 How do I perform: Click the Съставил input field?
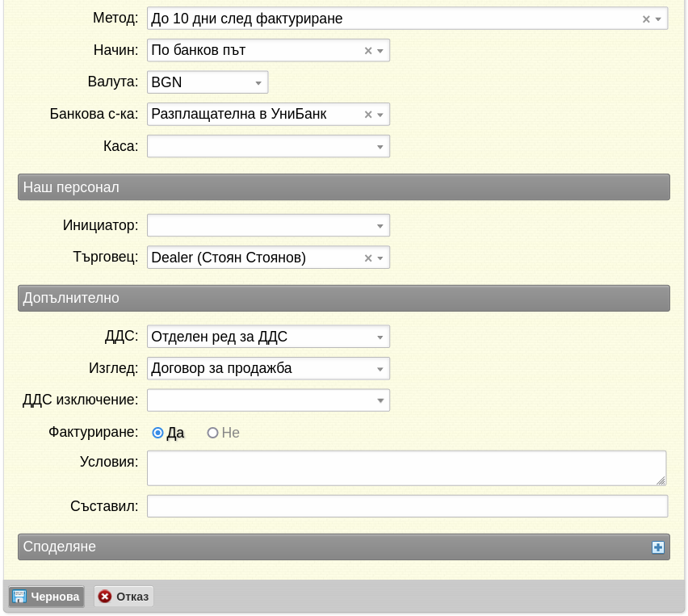pos(408,506)
